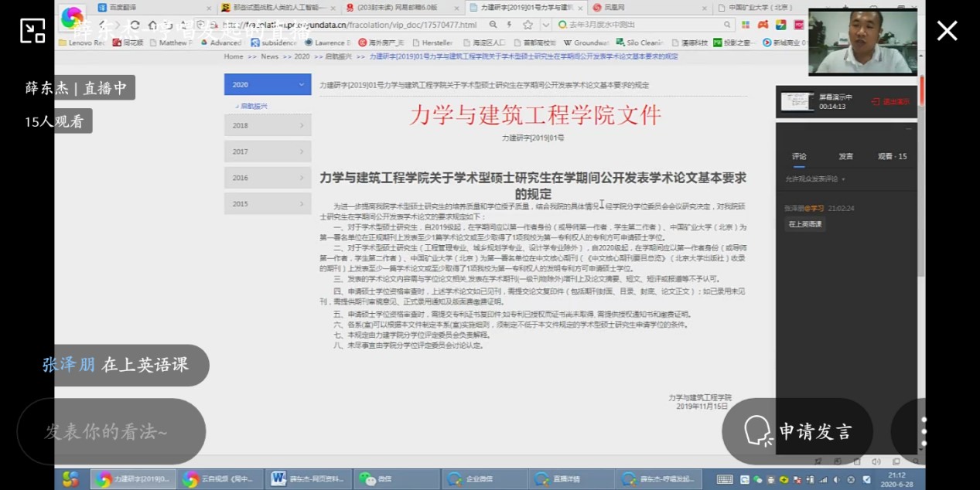Expand the 2016 year sidebar section
980x490 pixels.
tap(268, 178)
